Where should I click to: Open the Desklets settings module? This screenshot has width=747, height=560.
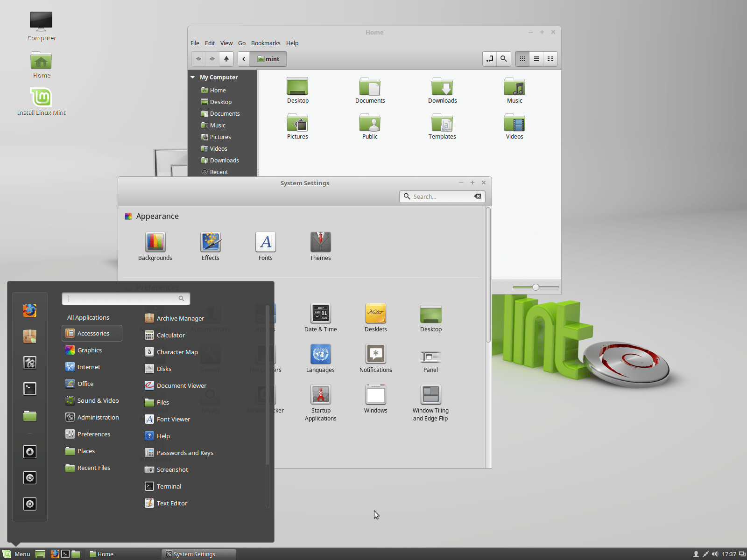coord(376,318)
